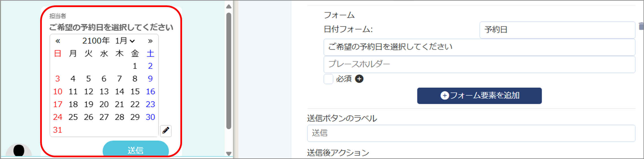Pick date 23 in the Saturday column
This screenshot has width=644, height=159.
150,104
